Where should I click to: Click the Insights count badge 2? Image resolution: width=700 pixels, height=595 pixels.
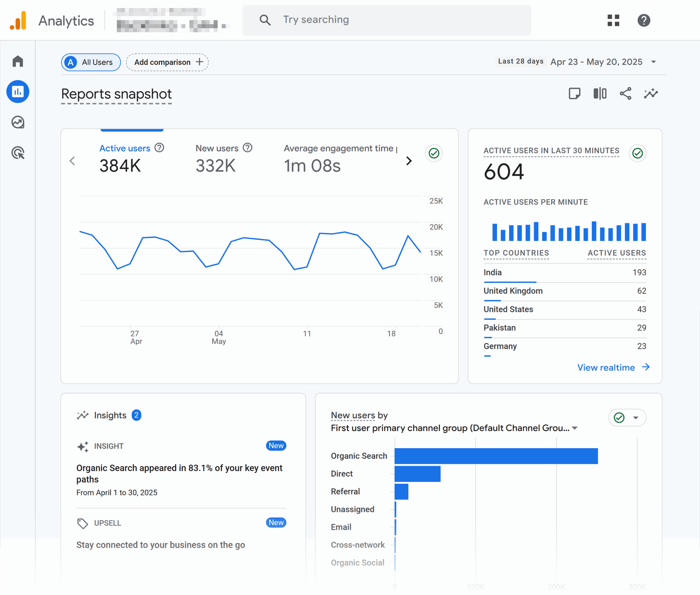(136, 415)
